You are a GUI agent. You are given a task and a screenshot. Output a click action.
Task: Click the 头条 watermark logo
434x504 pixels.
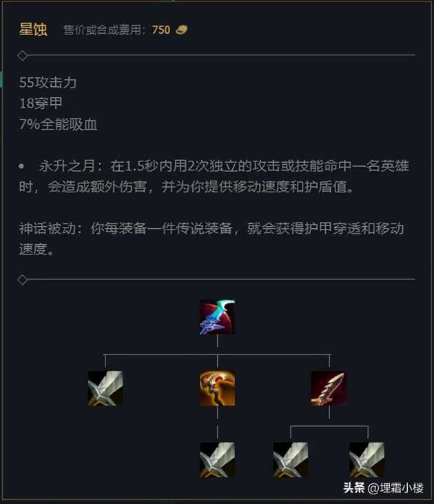(354, 487)
